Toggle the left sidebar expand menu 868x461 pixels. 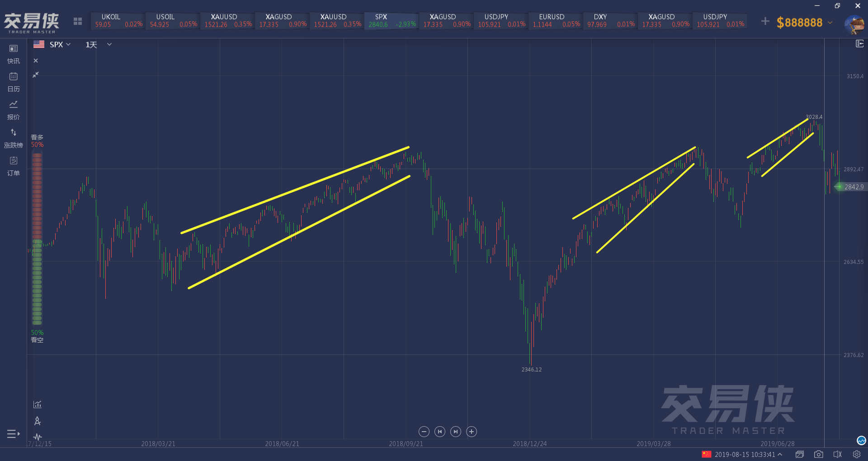coord(14,434)
